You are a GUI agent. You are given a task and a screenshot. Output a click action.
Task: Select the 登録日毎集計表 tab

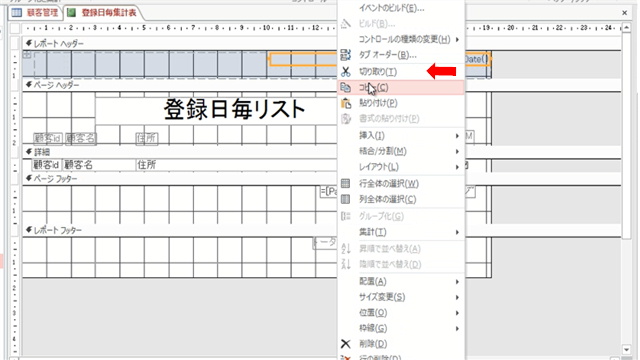103,13
